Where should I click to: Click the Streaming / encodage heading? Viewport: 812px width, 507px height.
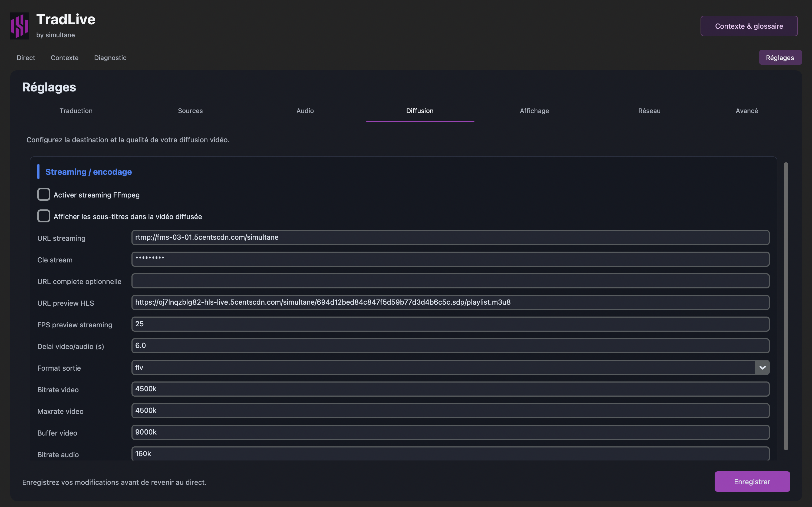(x=88, y=172)
